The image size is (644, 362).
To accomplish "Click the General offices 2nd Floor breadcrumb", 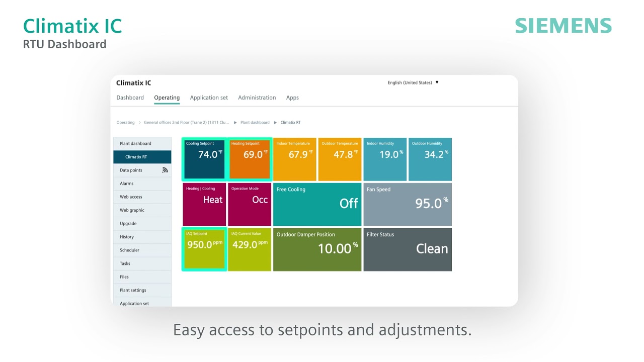I will coord(187,123).
